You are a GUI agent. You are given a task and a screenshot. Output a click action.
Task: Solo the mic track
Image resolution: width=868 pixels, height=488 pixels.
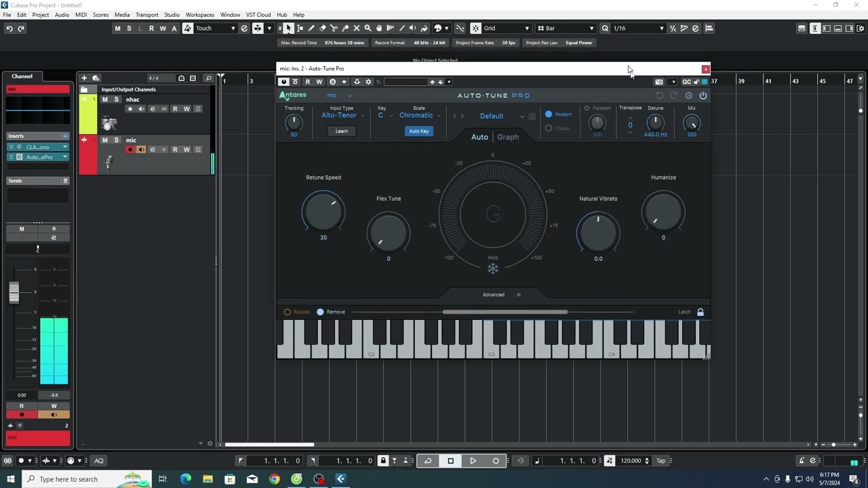[116, 140]
